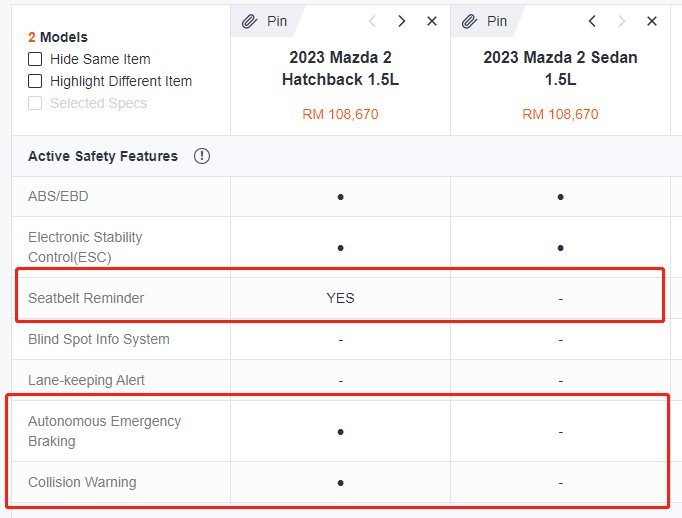Toggle Selected Specs checkbox
The image size is (682, 518).
(35, 103)
